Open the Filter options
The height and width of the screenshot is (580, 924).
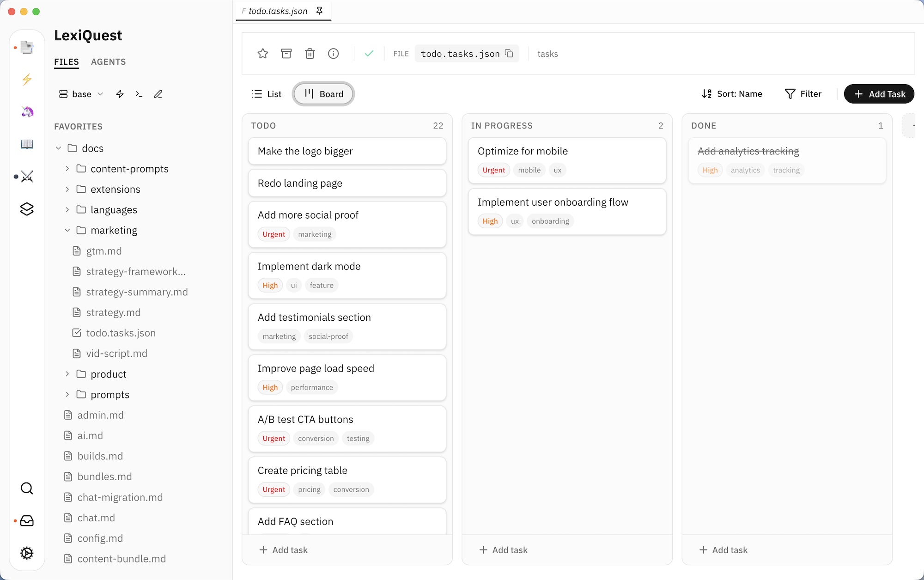point(804,94)
